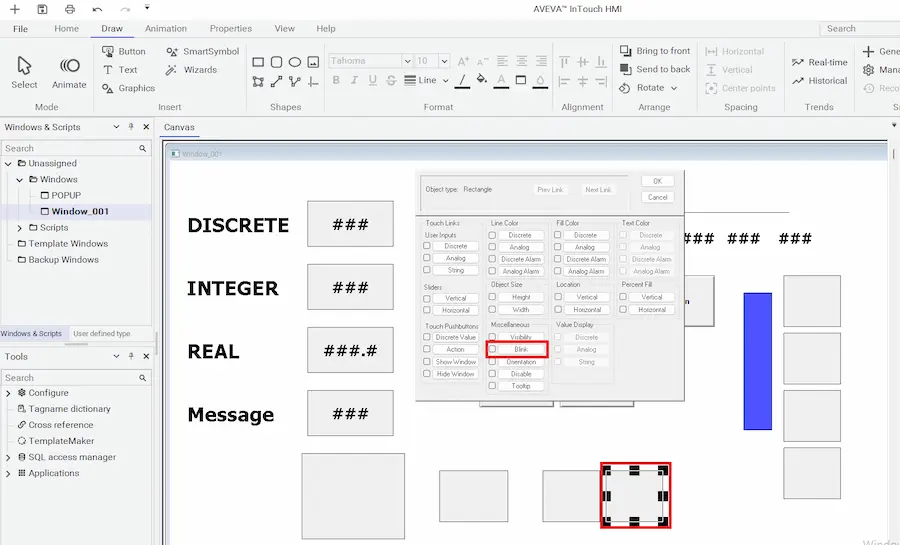This screenshot has height=545, width=900.
Task: Open the Wizards tool
Action: 192,69
